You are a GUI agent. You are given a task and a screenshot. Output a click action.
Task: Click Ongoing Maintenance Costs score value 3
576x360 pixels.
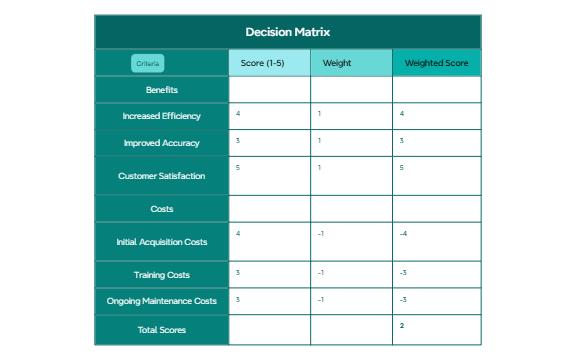pos(238,299)
